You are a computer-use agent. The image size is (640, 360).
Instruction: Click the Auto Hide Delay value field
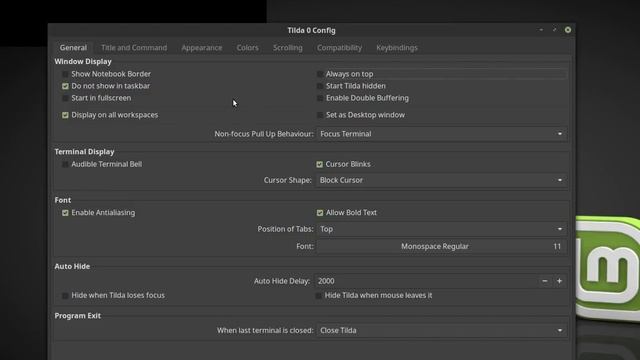coord(427,281)
